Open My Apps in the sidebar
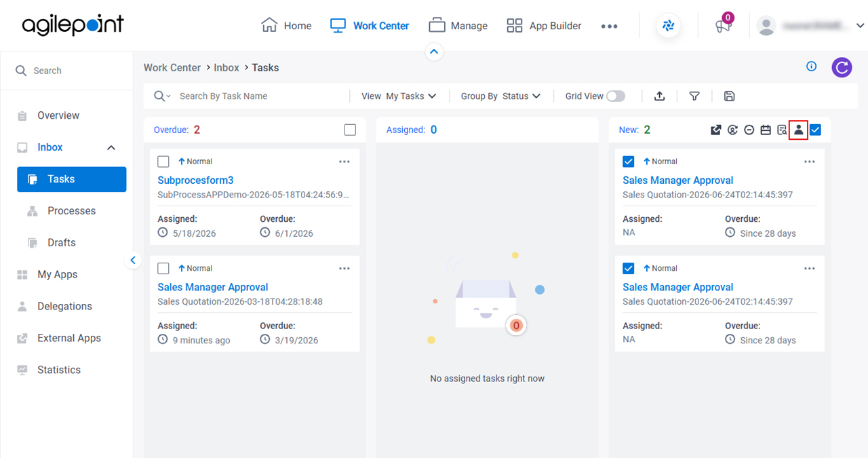The width and height of the screenshot is (868, 458). (57, 275)
